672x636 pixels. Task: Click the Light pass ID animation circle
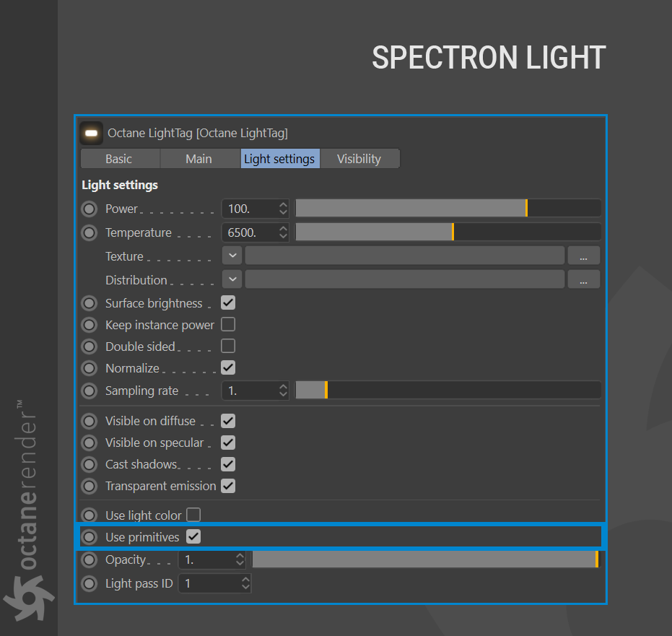(90, 584)
